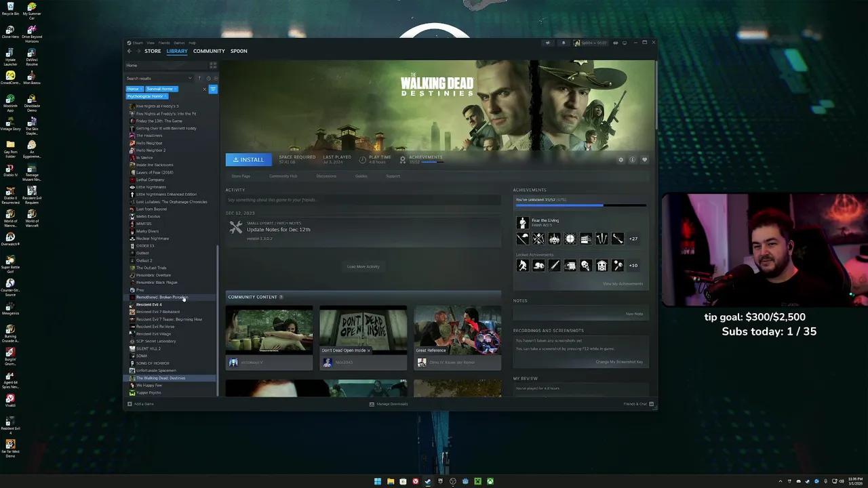Open the Don't Dead Open Inside thumbnail

point(363,330)
